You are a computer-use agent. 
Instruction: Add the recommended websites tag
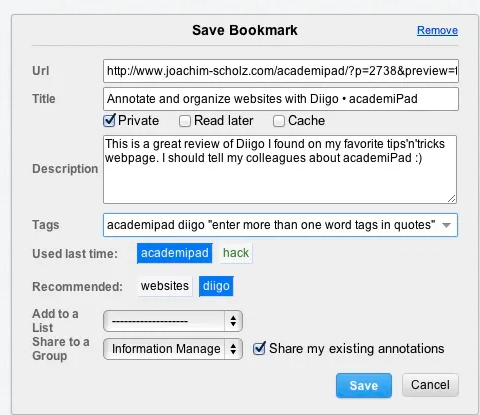pos(165,286)
